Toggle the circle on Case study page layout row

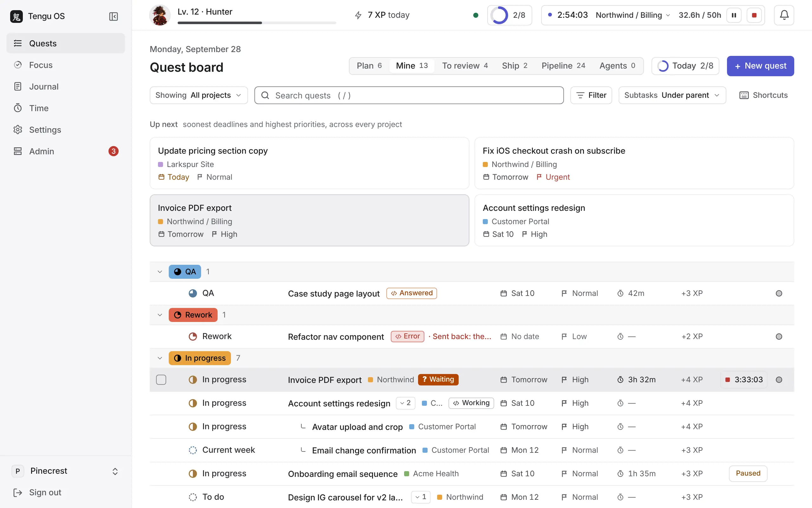point(779,293)
